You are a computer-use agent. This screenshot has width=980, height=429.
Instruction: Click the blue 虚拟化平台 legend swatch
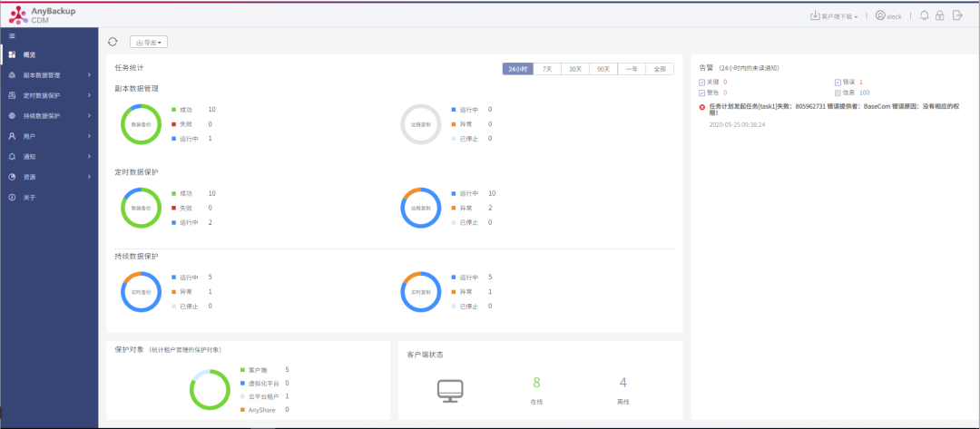click(242, 383)
